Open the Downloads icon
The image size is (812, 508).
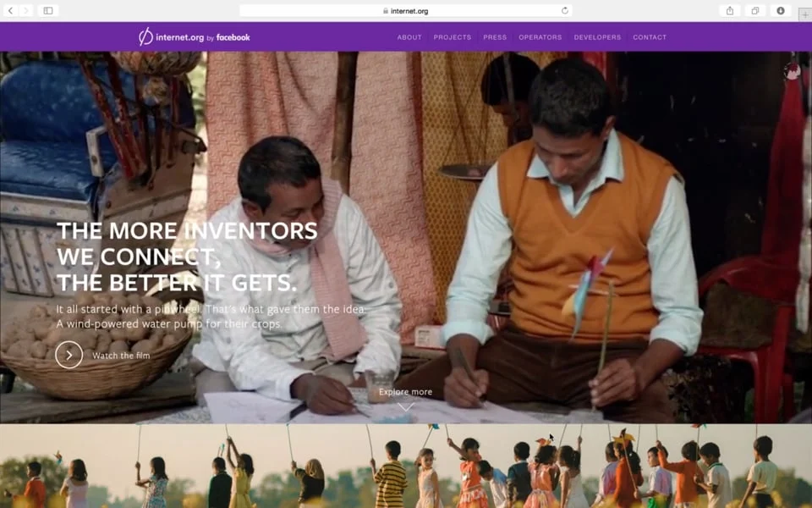[x=781, y=10]
